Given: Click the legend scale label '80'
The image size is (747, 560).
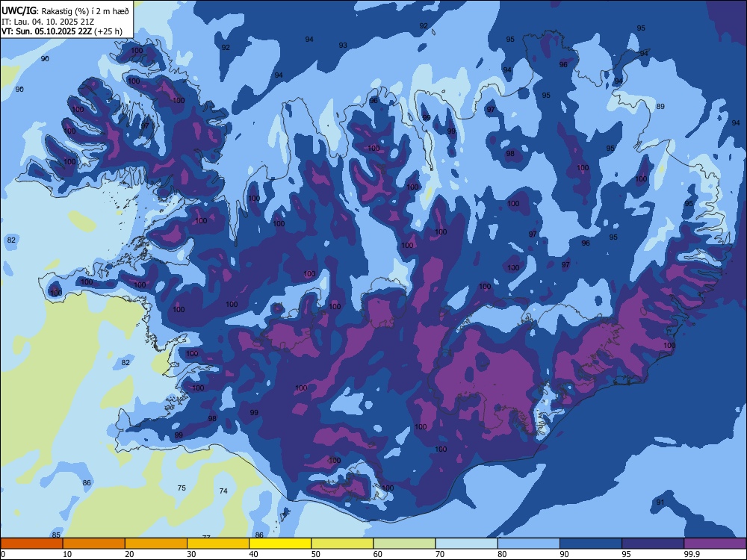Looking at the screenshot, I should point(502,554).
